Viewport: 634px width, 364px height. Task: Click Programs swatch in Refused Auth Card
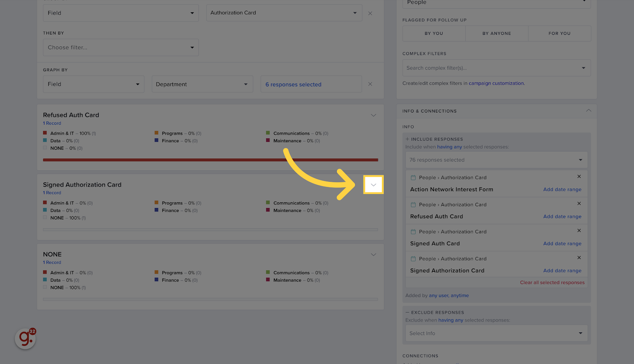click(x=157, y=133)
